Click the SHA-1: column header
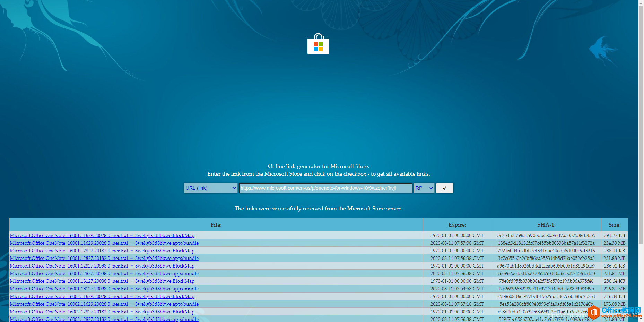The image size is (644, 322). (546, 225)
